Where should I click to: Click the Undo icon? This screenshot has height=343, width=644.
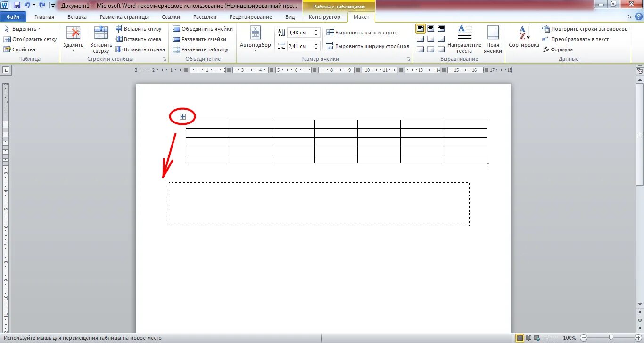(x=27, y=5)
